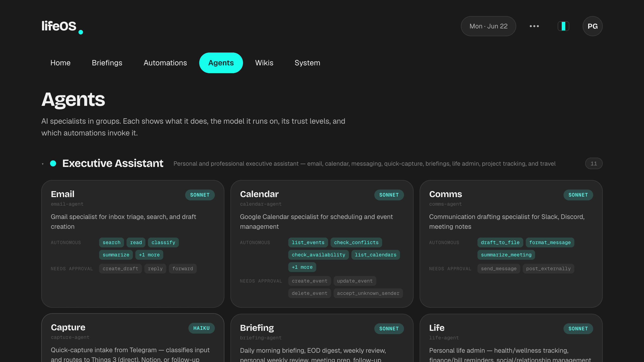Click the check_conflicts tag
Screen dimensions: 644x362
(x=356, y=243)
